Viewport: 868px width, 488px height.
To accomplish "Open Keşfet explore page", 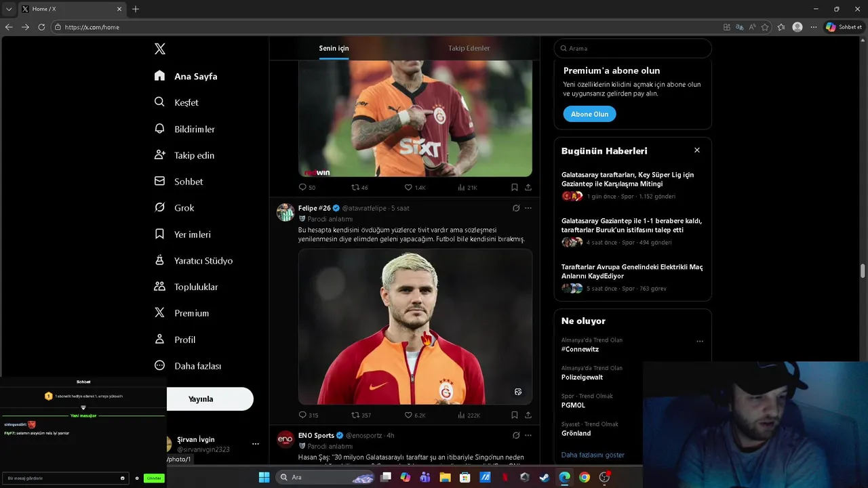I will (x=176, y=102).
